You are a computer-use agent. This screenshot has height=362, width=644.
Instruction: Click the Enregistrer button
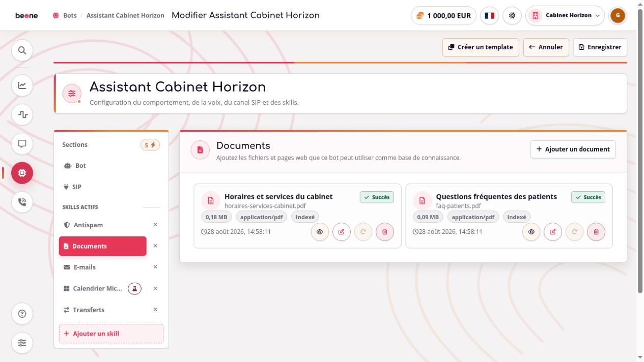[600, 47]
